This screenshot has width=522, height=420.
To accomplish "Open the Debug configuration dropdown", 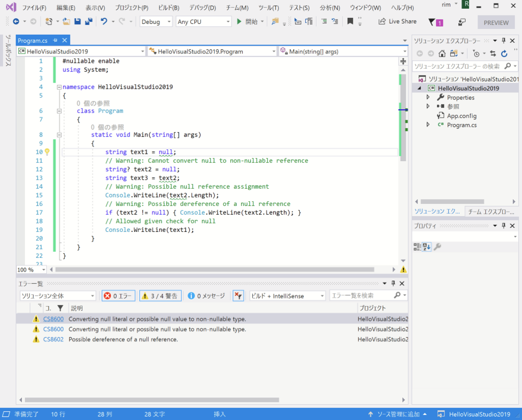I will (156, 21).
